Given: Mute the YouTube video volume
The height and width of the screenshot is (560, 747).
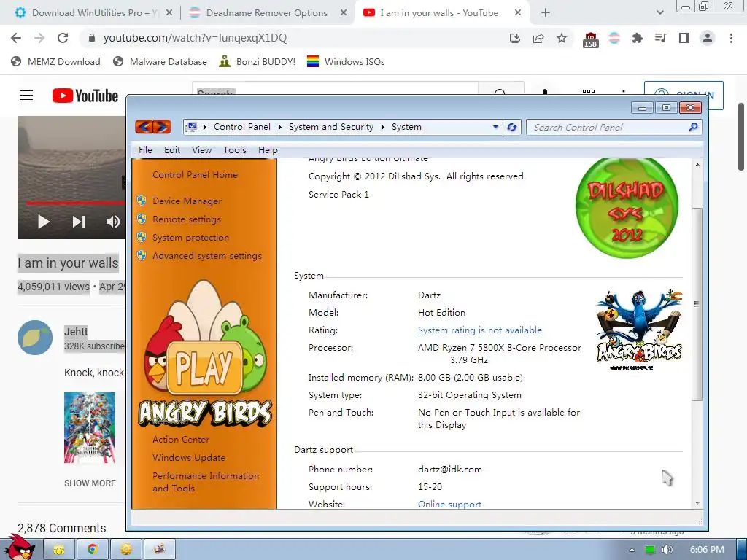Looking at the screenshot, I should [113, 222].
